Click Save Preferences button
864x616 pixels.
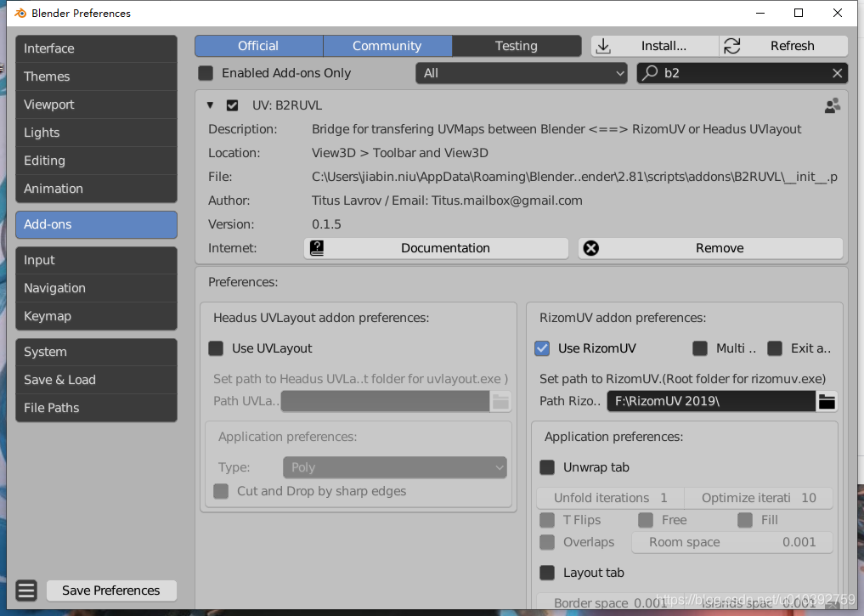pos(111,591)
